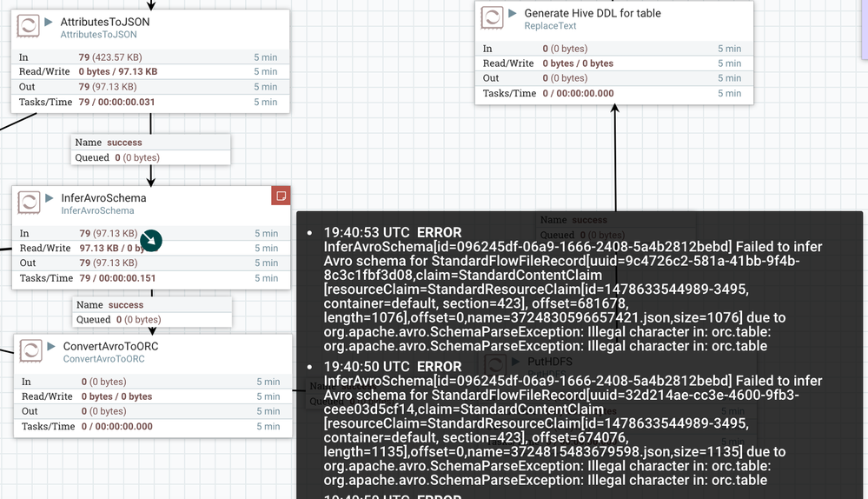The height and width of the screenshot is (499, 868).
Task: Click Generate Hive DDL Read/Write 0 bytes / 0 bytes
Action: [578, 63]
